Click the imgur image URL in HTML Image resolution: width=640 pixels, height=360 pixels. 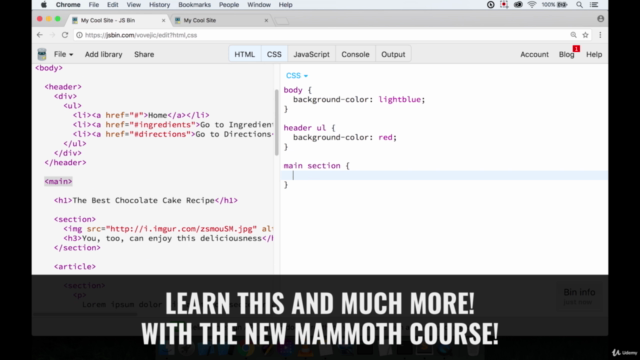[182, 229]
